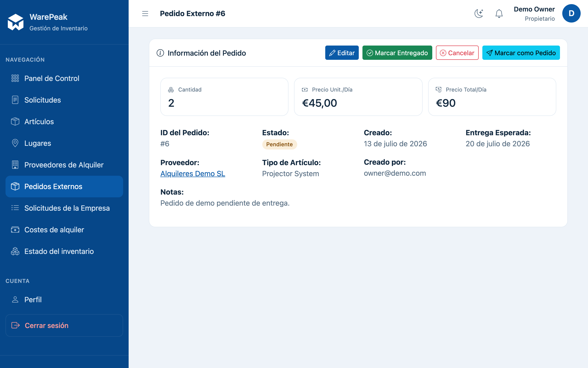Viewport: 588px width, 368px height.
Task: Click the info icon beside Información del Pedido
Action: click(160, 53)
